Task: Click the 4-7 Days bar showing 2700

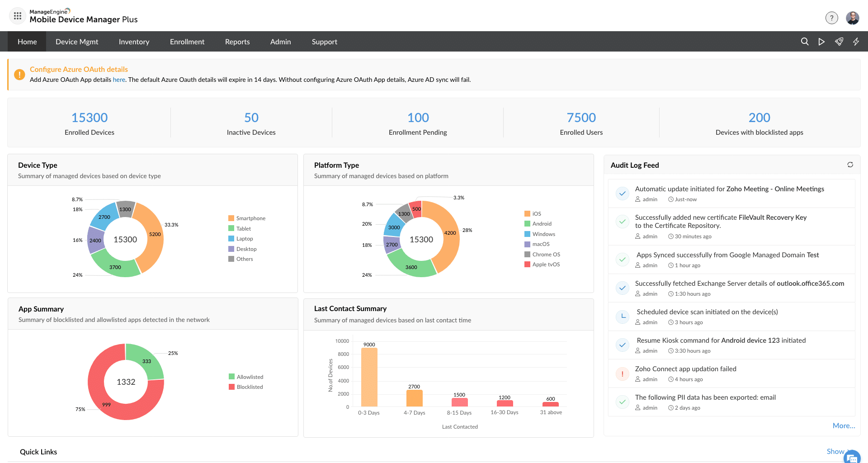Action: pos(414,398)
